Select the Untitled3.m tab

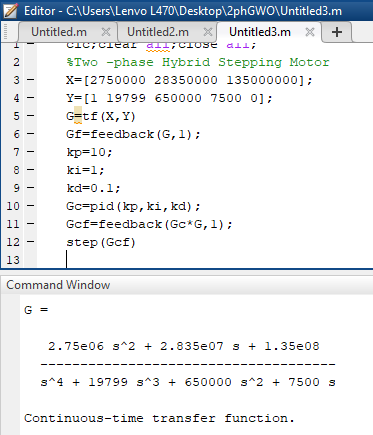coord(260,32)
